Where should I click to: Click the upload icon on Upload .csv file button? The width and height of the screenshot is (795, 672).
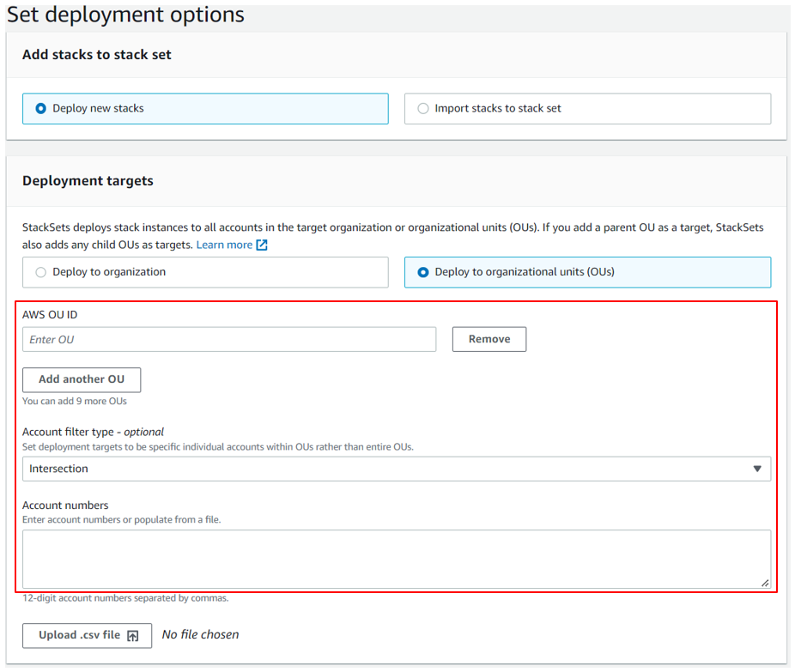click(x=131, y=636)
